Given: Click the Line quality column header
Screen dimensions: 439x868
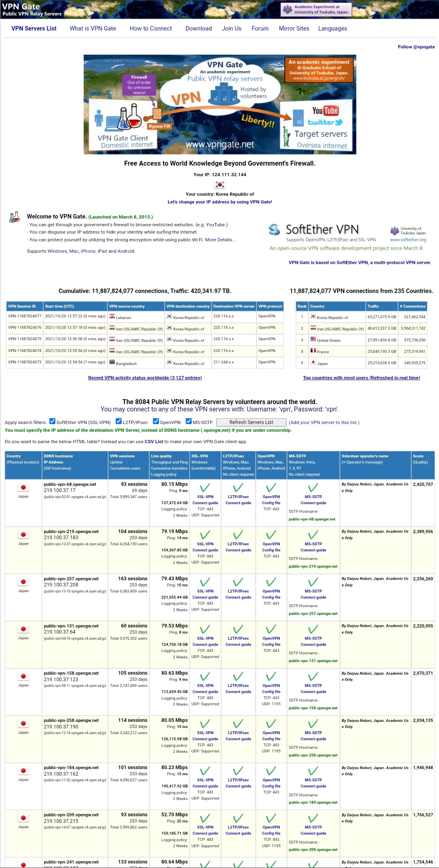Looking at the screenshot, I should click(169, 465).
